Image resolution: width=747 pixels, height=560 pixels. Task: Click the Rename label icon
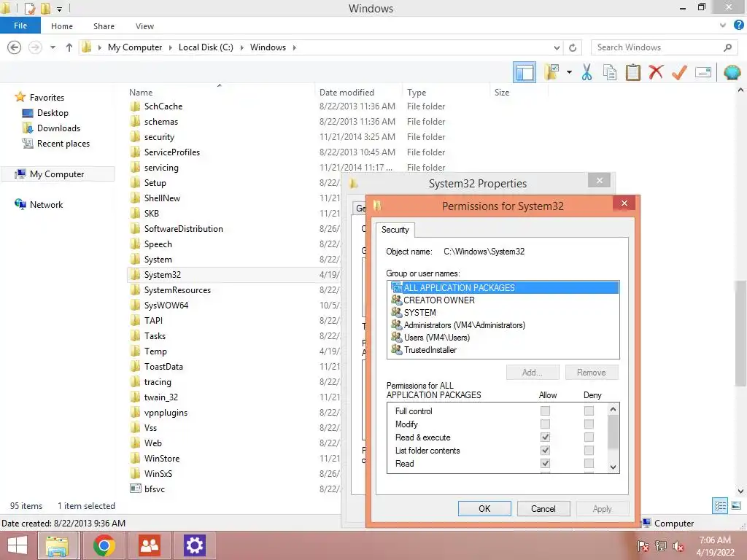[x=703, y=72]
